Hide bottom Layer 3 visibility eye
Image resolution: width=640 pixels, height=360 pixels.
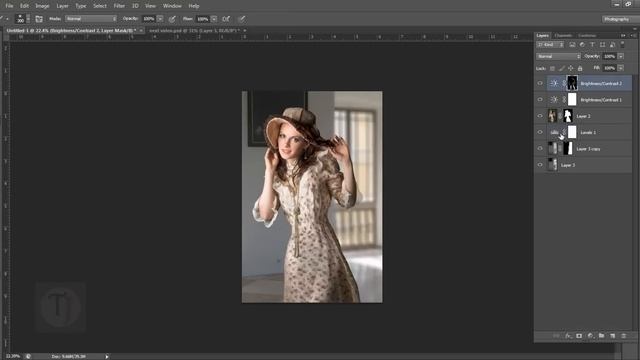(540, 165)
